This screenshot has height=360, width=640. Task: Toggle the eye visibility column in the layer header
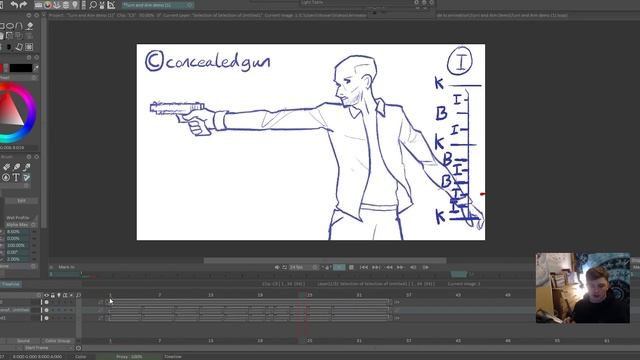pos(47,295)
